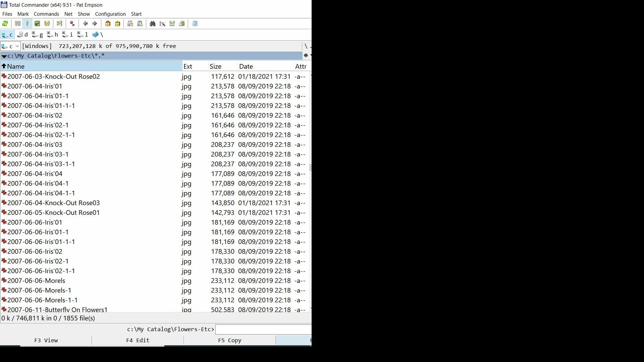The image size is (644, 362).
Task: Open the favorites asterisk dropdown
Action: [x=306, y=55]
